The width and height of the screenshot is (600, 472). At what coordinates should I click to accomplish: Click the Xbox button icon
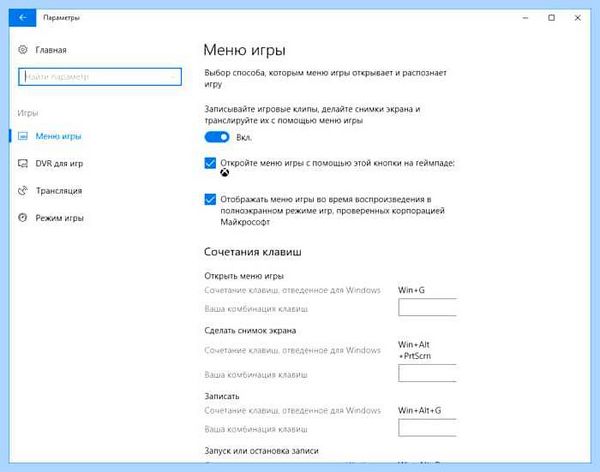click(x=225, y=173)
